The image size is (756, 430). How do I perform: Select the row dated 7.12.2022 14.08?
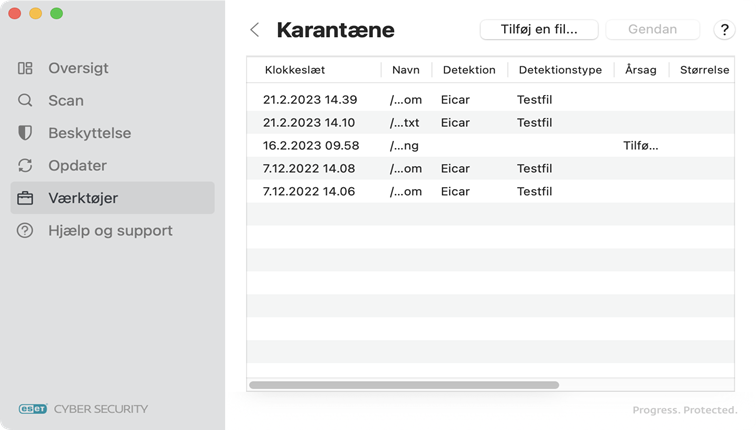click(x=490, y=168)
